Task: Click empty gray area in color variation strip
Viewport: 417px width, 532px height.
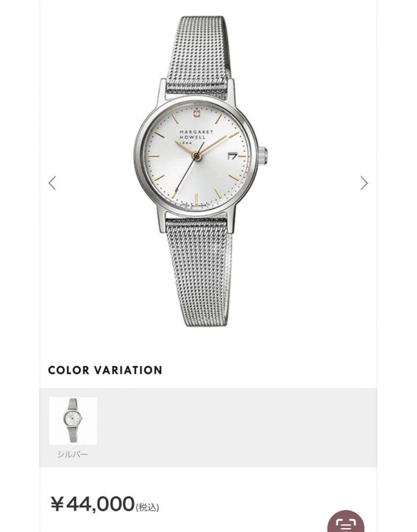Action: point(238,427)
